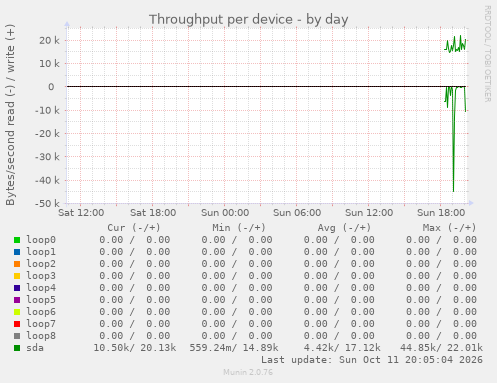Click sda maximum value '44.85k/ 22.01k'

(441, 348)
